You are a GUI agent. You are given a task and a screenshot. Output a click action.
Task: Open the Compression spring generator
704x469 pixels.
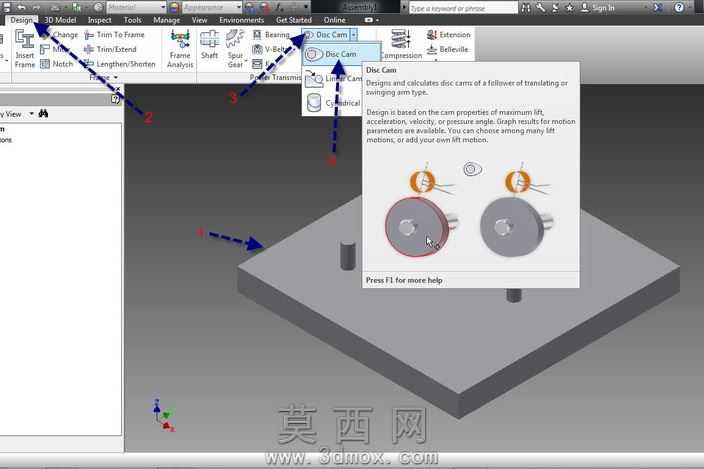point(401,45)
